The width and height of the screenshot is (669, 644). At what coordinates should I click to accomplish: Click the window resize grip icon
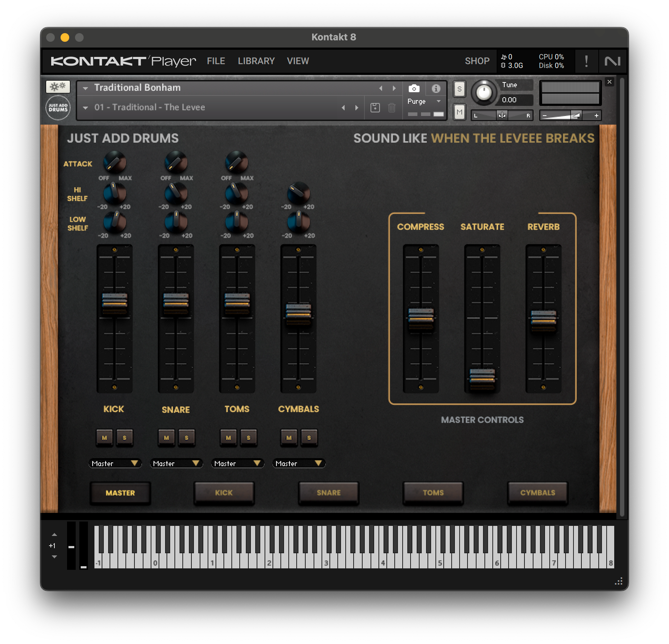619,581
